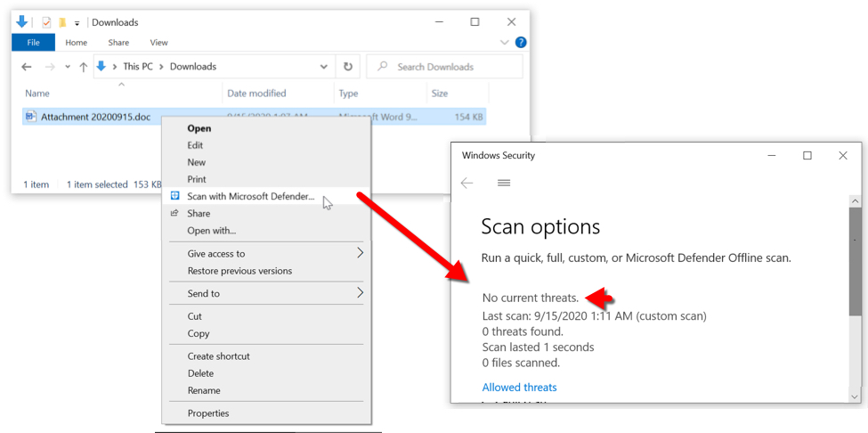Image resolution: width=868 pixels, height=433 pixels.
Task: Open Properties from the context menu
Action: [x=267, y=413]
